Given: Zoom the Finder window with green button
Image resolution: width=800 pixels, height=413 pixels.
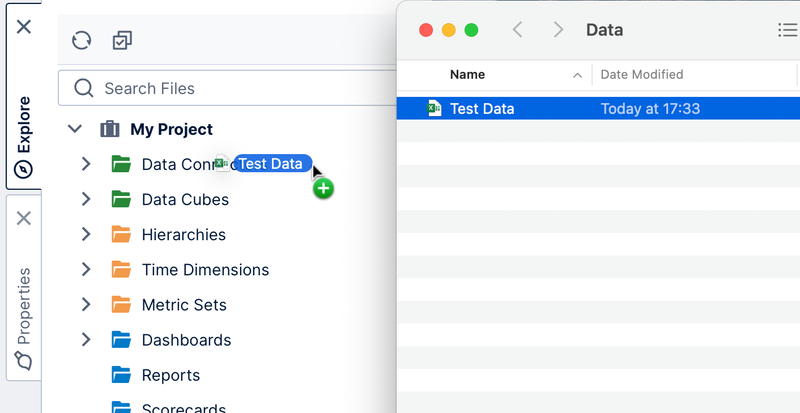Looking at the screenshot, I should tap(471, 30).
